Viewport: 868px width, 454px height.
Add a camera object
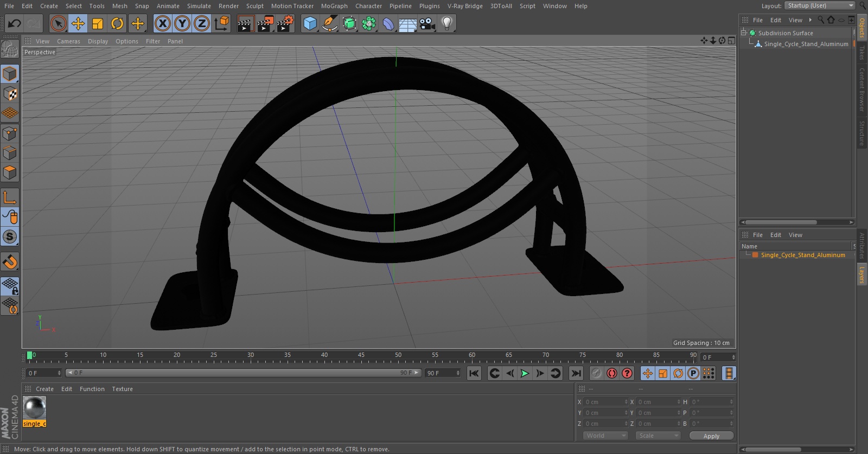pos(427,23)
